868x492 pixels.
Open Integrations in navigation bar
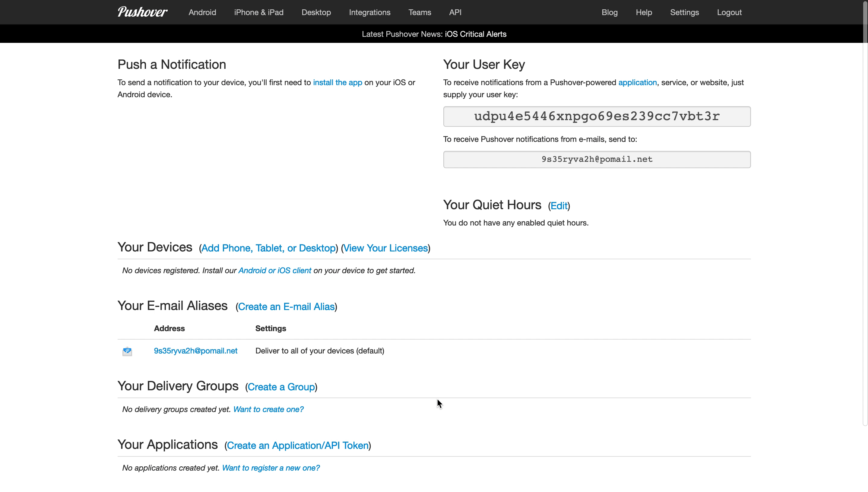click(x=369, y=12)
